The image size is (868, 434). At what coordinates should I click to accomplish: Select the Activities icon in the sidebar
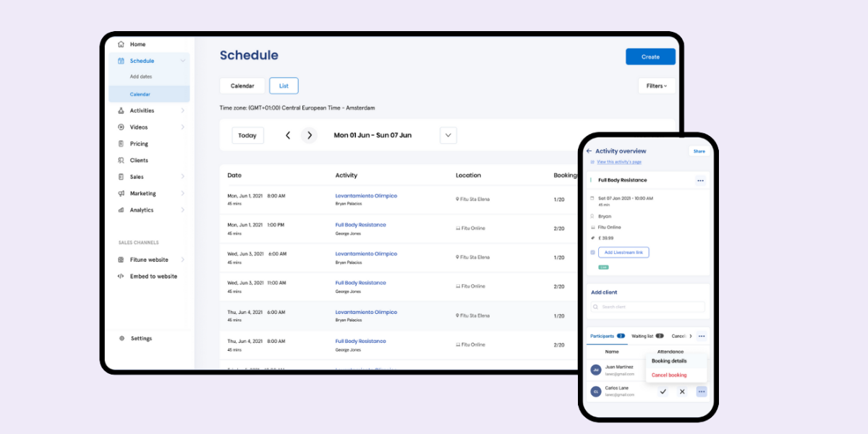(x=121, y=110)
